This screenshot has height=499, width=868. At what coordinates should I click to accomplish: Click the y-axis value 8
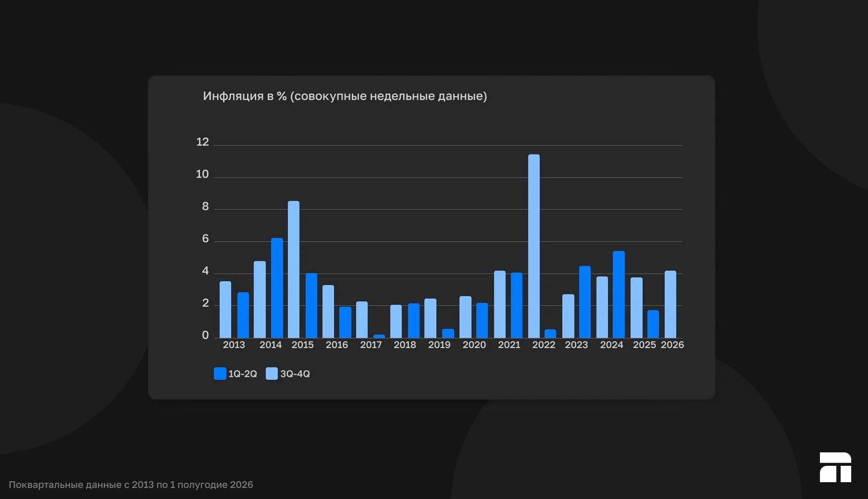(x=205, y=206)
